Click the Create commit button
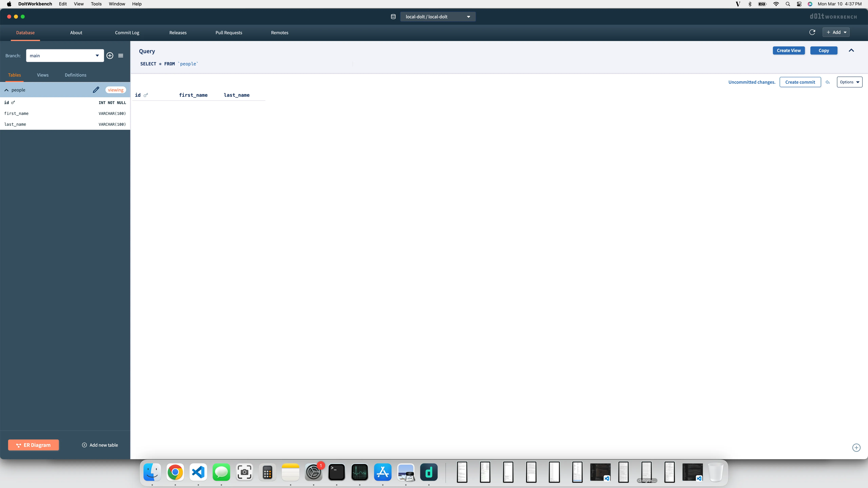Image resolution: width=868 pixels, height=488 pixels. coord(800,82)
